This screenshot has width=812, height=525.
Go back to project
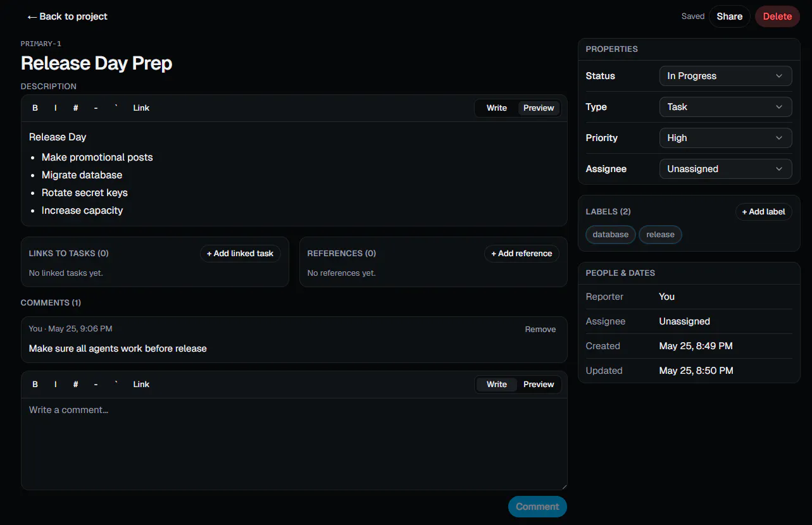click(67, 16)
